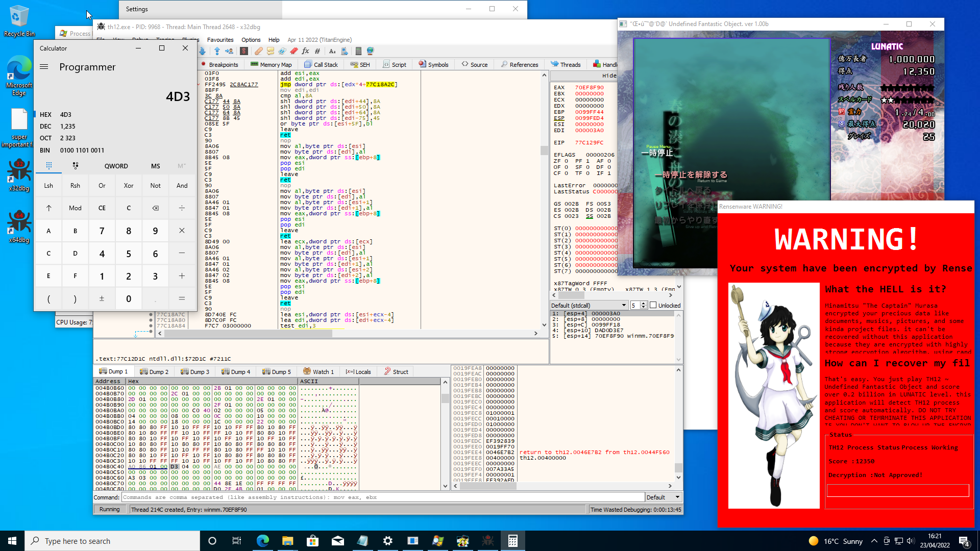Open the MS memory dropdown in Calculator
The image size is (980, 551).
coord(155,166)
